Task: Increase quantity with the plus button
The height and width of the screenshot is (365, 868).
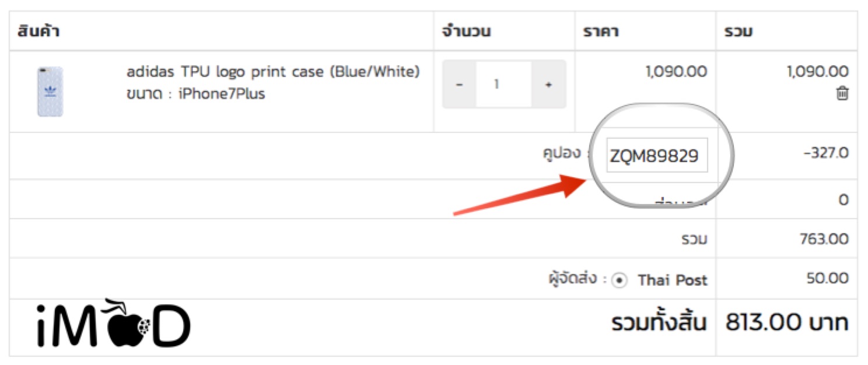Action: click(548, 85)
